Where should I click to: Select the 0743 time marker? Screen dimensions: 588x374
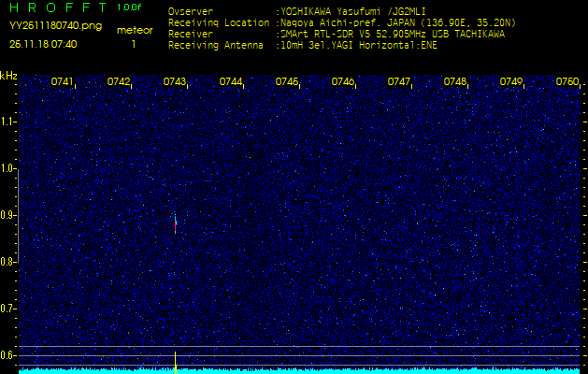[175, 81]
